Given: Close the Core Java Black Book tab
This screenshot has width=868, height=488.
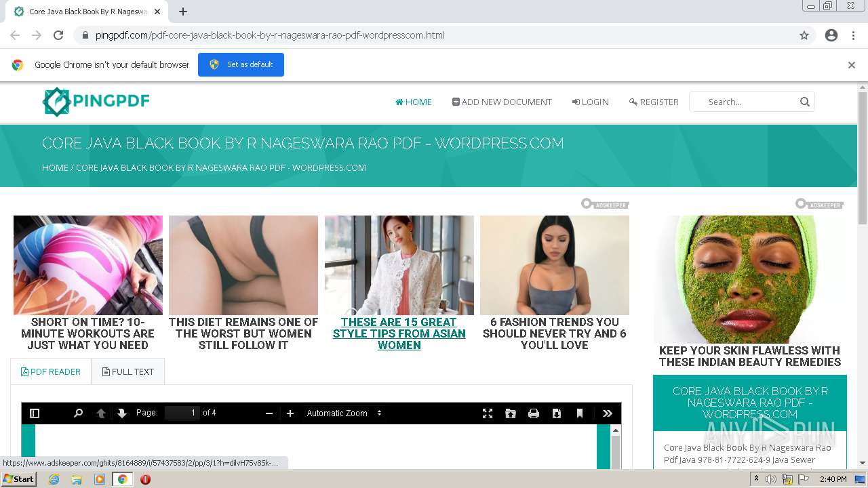Looking at the screenshot, I should [x=157, y=12].
